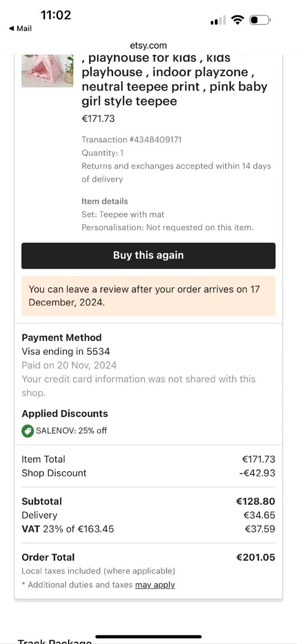Tap the Track Package heading

55,640
